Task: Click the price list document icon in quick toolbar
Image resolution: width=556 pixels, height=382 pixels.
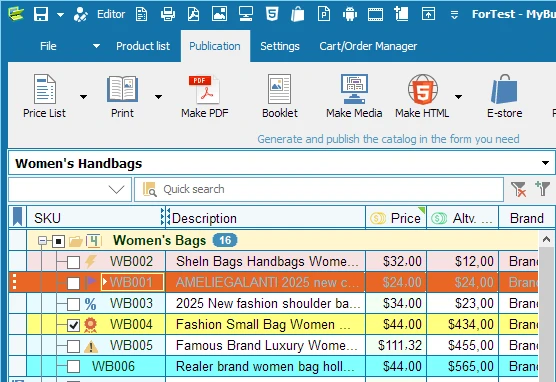Action: point(141,15)
